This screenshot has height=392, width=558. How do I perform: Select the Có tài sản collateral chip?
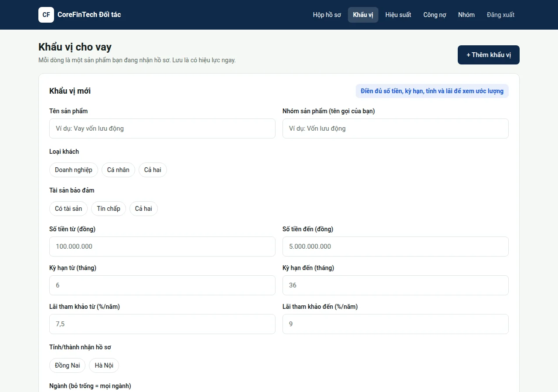(68, 209)
